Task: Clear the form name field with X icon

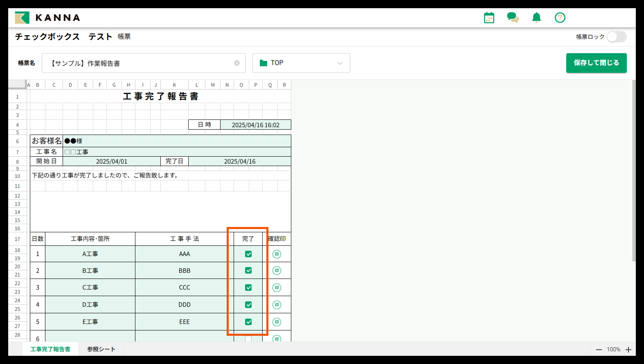Action: point(237,63)
